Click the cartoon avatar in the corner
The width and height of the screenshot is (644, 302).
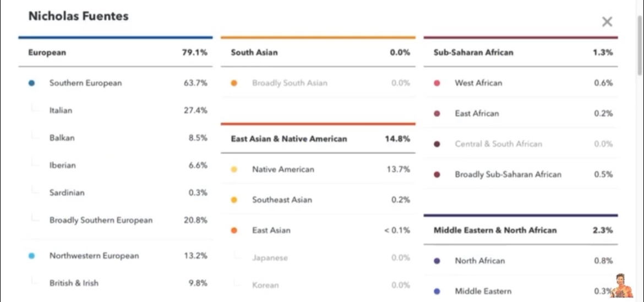622,285
